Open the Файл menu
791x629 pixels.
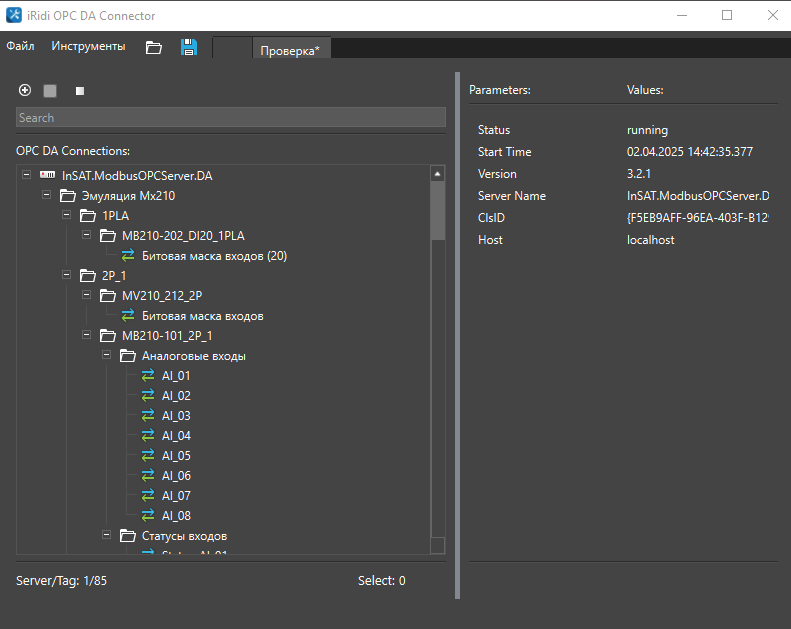tap(20, 47)
